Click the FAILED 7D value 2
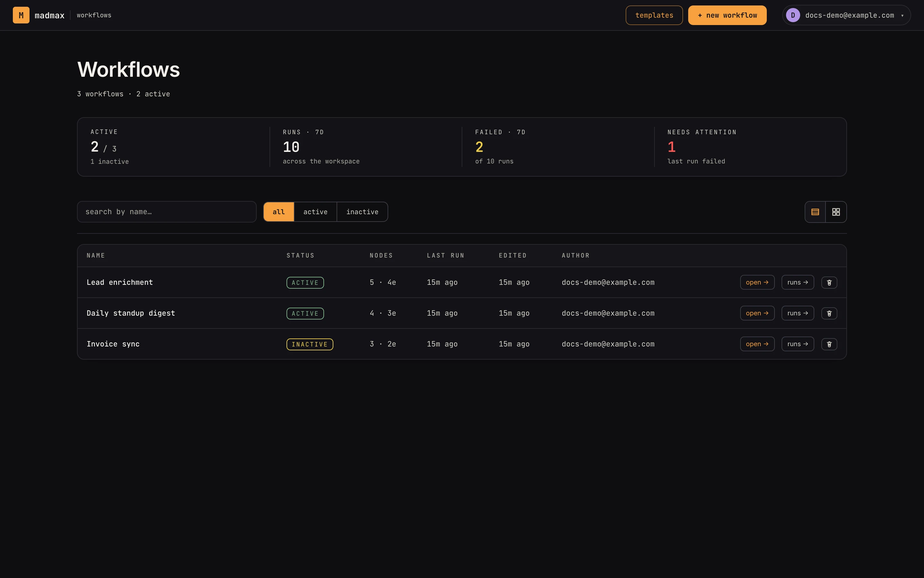 coord(479,147)
